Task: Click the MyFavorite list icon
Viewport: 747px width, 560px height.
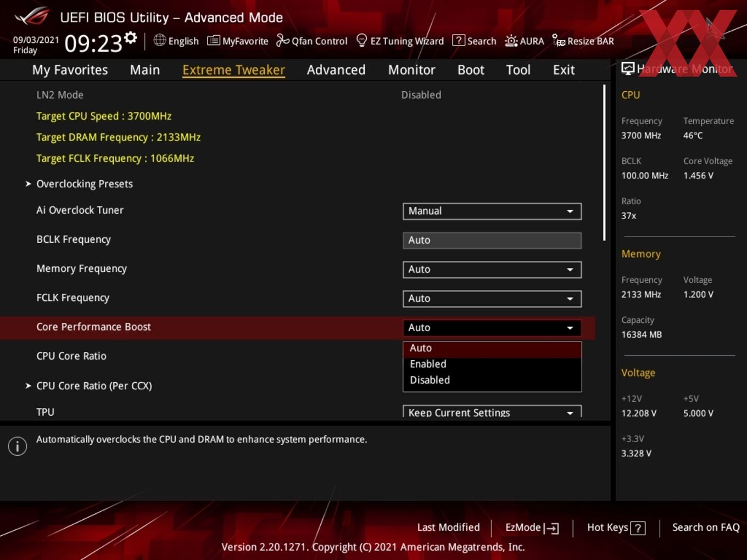Action: coord(213,41)
